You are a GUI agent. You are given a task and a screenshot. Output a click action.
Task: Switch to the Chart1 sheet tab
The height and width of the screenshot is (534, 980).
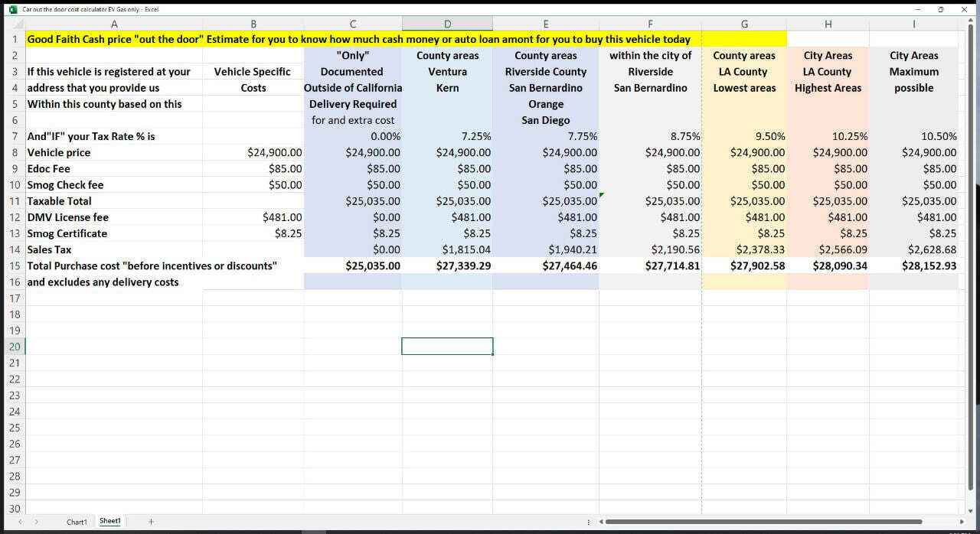[77, 522]
